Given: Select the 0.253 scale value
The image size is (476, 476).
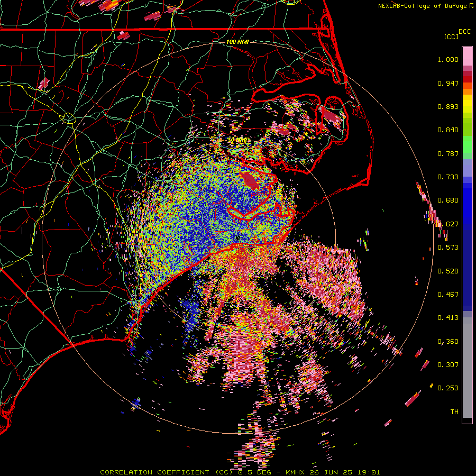Looking at the screenshot, I should coord(448,388).
